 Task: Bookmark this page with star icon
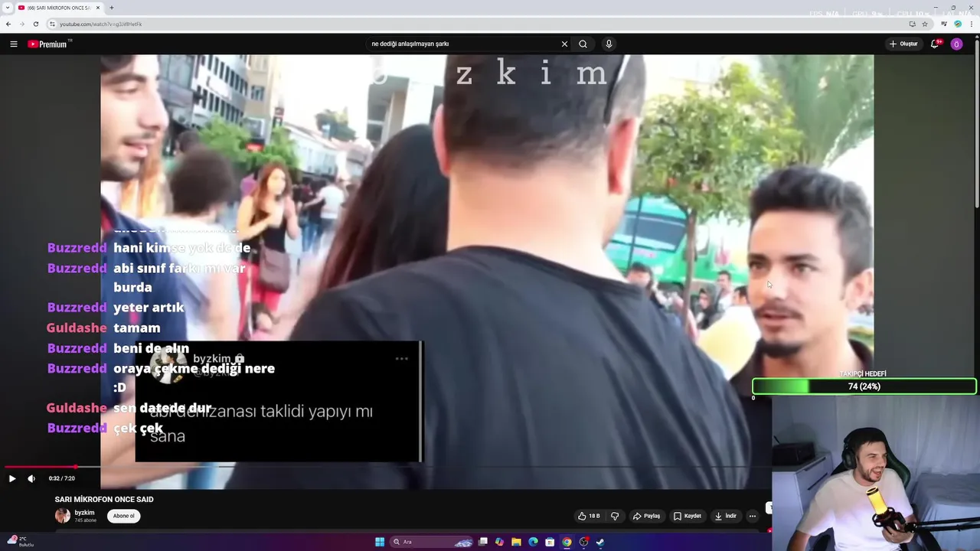coord(925,24)
